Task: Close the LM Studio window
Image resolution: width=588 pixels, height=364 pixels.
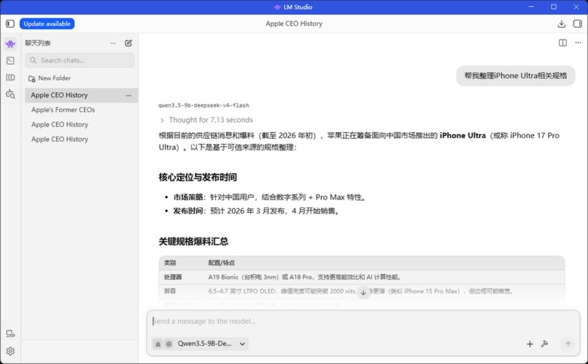Action: pyautogui.click(x=577, y=7)
